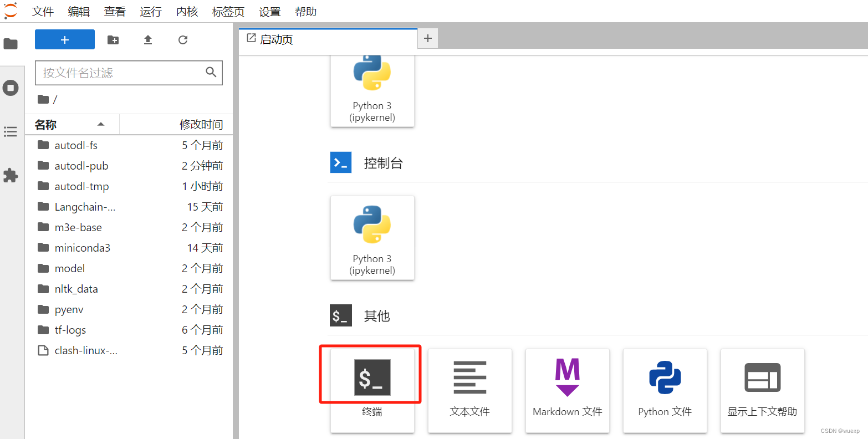Open the 设置 menu
This screenshot has height=439, width=868.
coord(270,11)
